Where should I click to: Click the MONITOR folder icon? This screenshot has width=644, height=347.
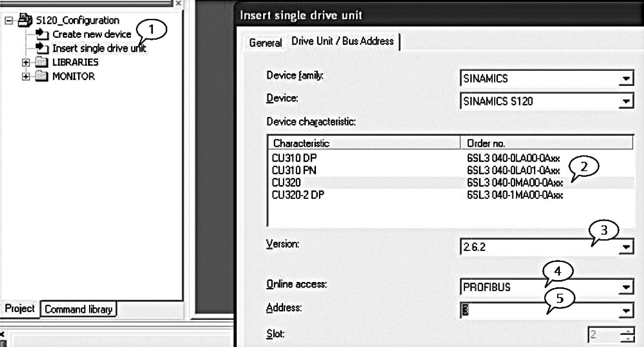(41, 76)
